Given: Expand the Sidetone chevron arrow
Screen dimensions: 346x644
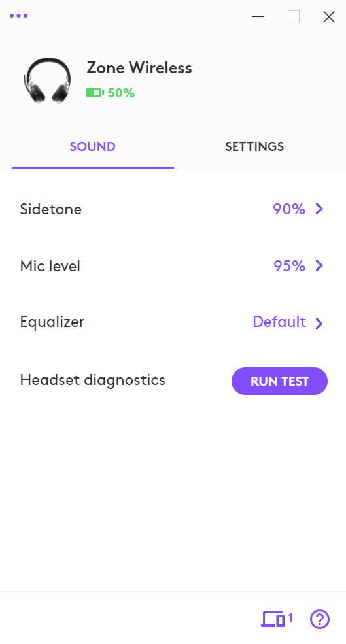Looking at the screenshot, I should [x=319, y=209].
